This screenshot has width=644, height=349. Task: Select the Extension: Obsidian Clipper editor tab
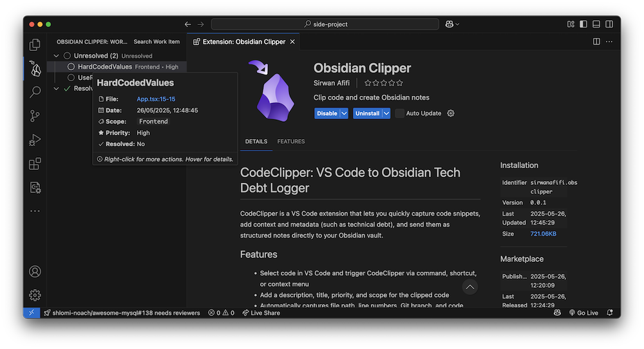pos(243,41)
